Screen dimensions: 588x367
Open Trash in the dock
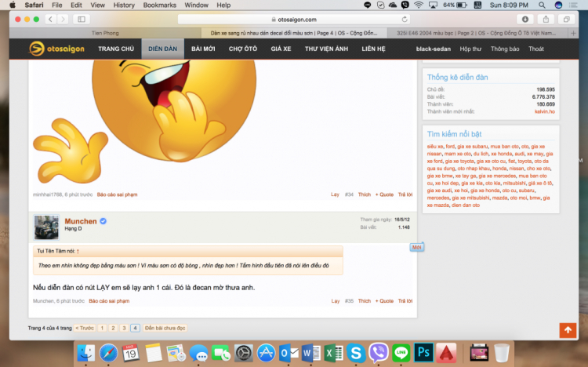point(502,353)
